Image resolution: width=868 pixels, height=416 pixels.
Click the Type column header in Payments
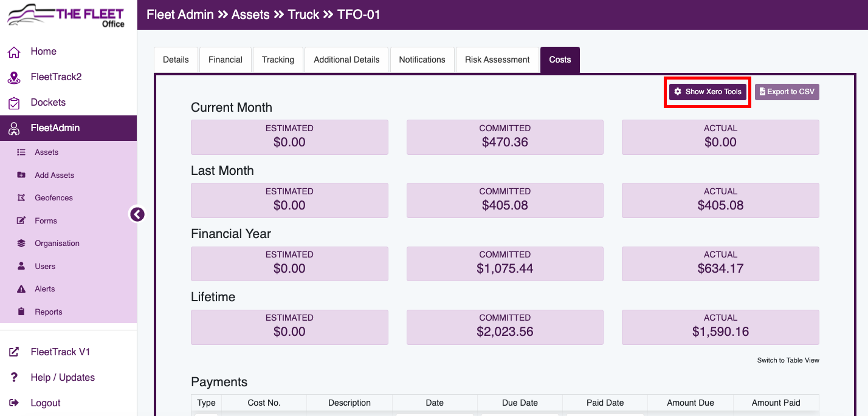click(x=207, y=403)
